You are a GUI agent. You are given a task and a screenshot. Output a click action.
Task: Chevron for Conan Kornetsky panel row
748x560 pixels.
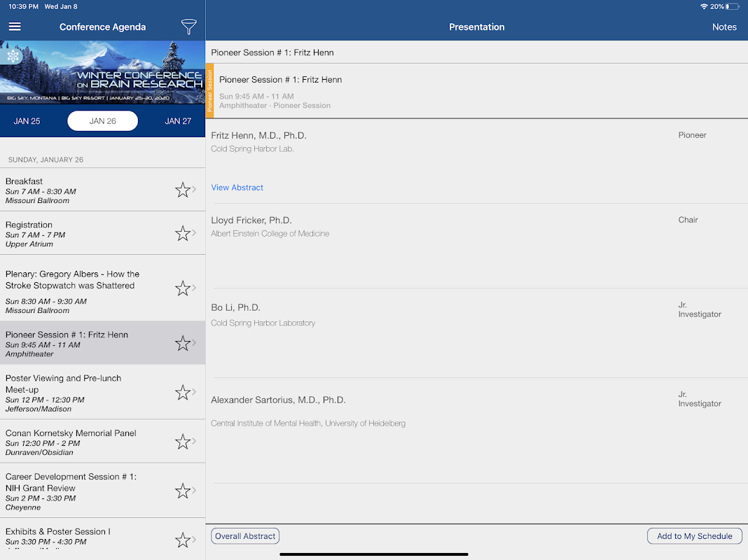pos(194,441)
